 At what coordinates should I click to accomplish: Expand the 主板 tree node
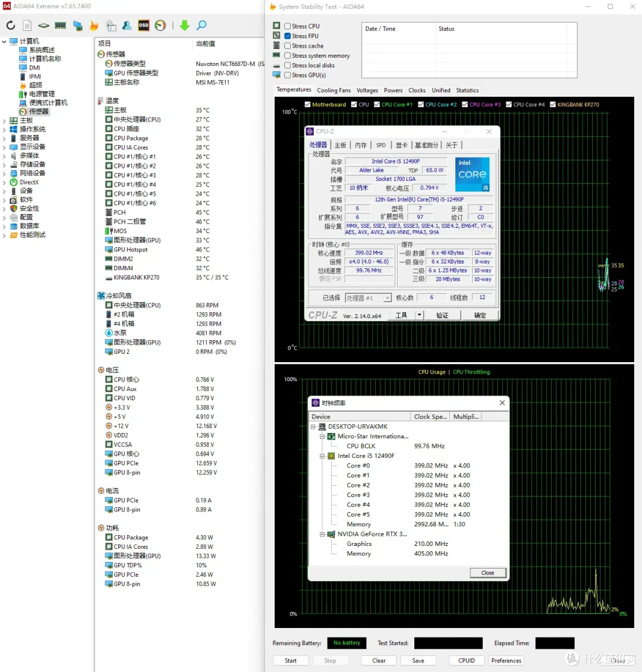pos(4,121)
